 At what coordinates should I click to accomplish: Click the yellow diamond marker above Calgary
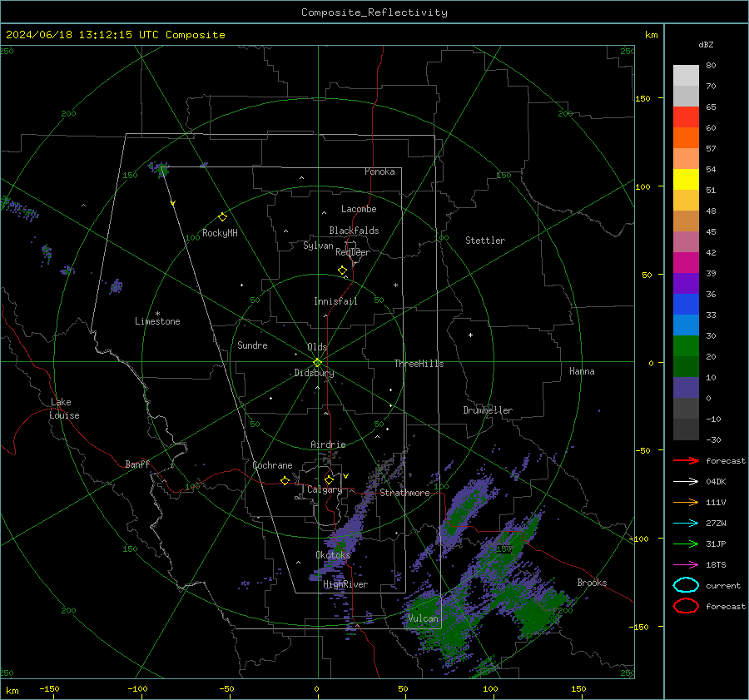(329, 479)
